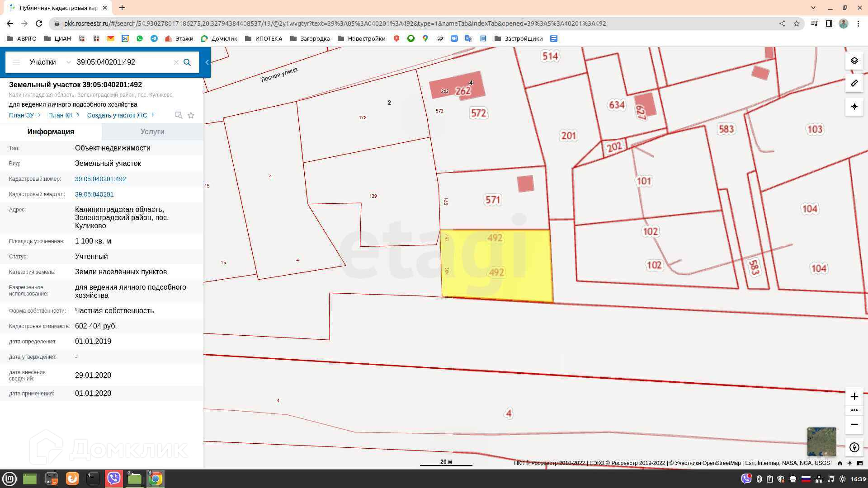The width and height of the screenshot is (868, 488).
Task: Select the ruler measurement tool
Action: tap(854, 84)
